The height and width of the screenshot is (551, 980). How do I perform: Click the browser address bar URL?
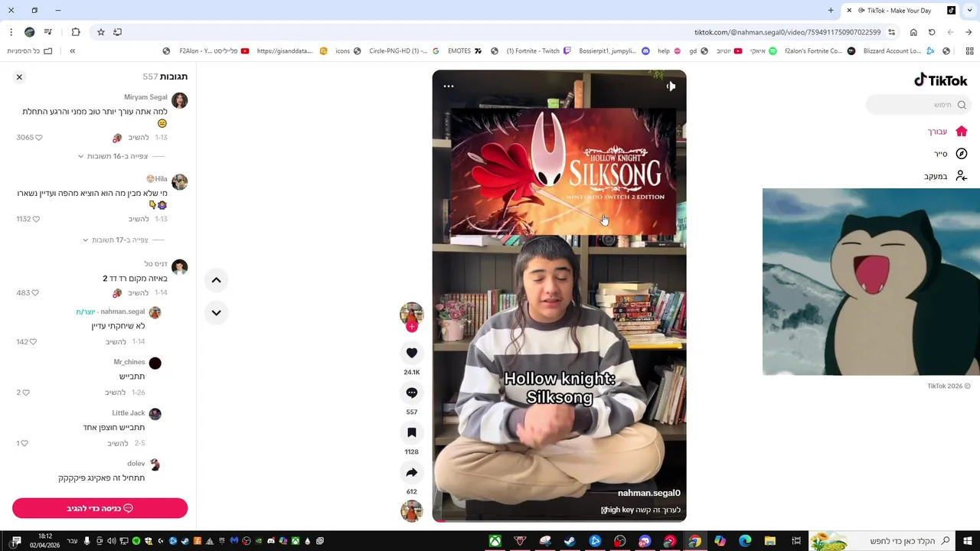click(x=787, y=32)
